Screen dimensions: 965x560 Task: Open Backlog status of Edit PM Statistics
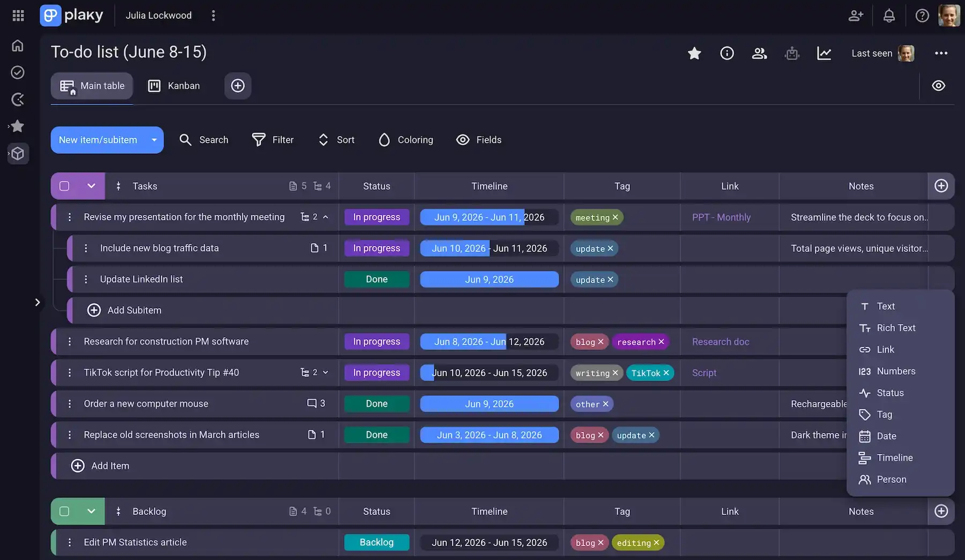tap(377, 542)
